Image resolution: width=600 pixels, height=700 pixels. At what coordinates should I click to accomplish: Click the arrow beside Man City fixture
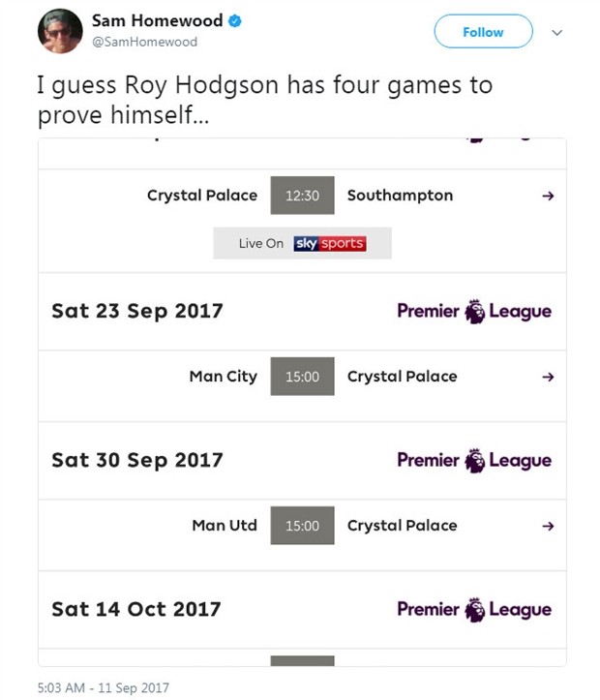pos(548,377)
